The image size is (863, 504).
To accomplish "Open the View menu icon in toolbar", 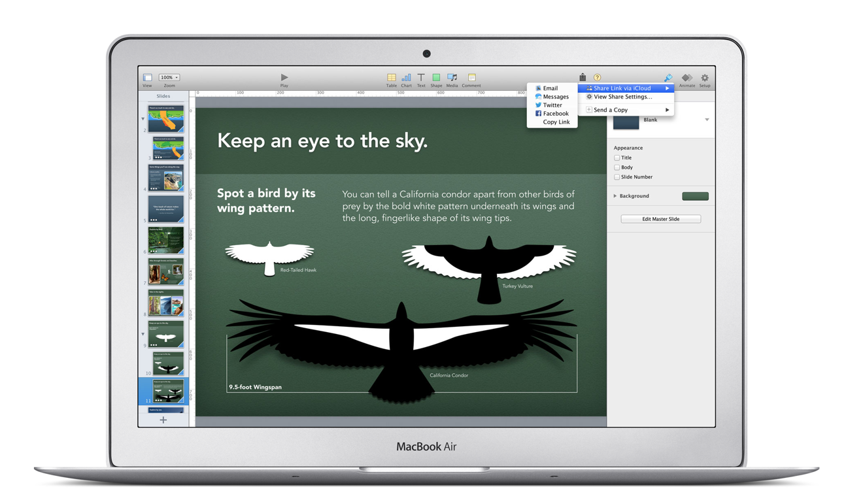I will tap(148, 78).
